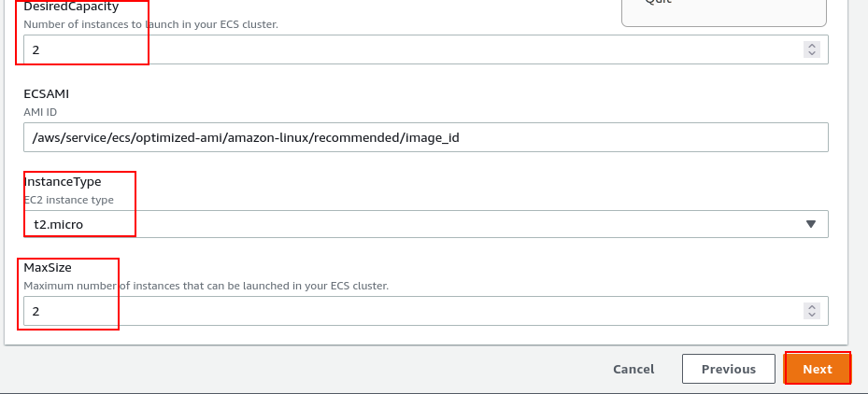Decrease MaxSize using the down arrow

pos(811,316)
